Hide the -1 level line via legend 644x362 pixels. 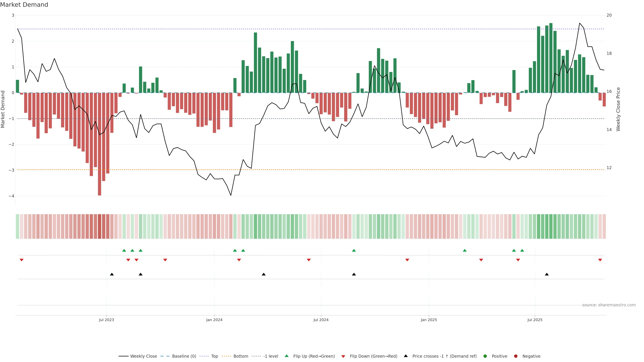[x=271, y=356]
